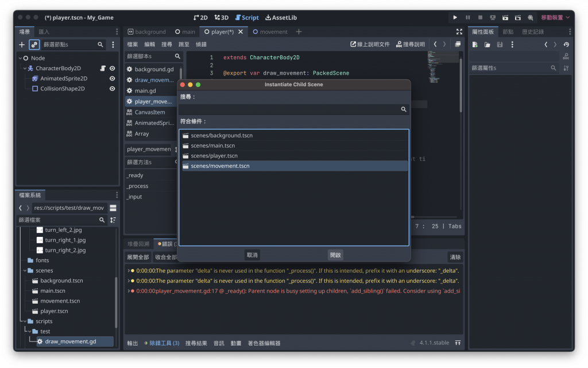Go to next script in history
Image resolution: width=588 pixels, height=368 pixels.
tap(444, 44)
